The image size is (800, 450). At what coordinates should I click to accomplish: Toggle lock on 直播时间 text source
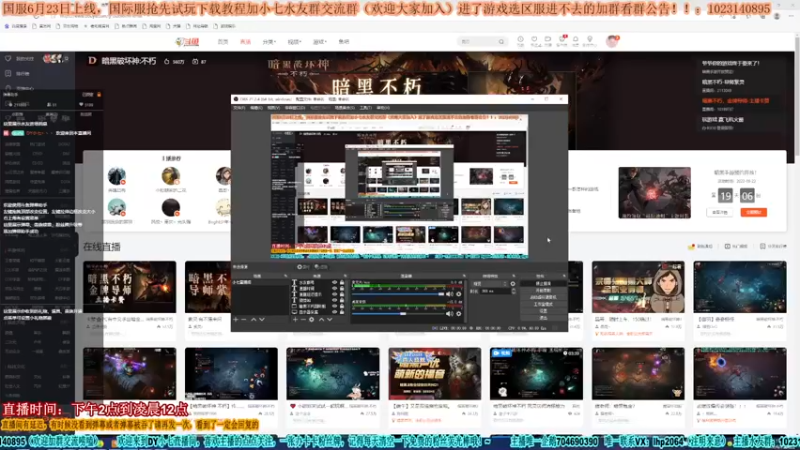click(342, 288)
